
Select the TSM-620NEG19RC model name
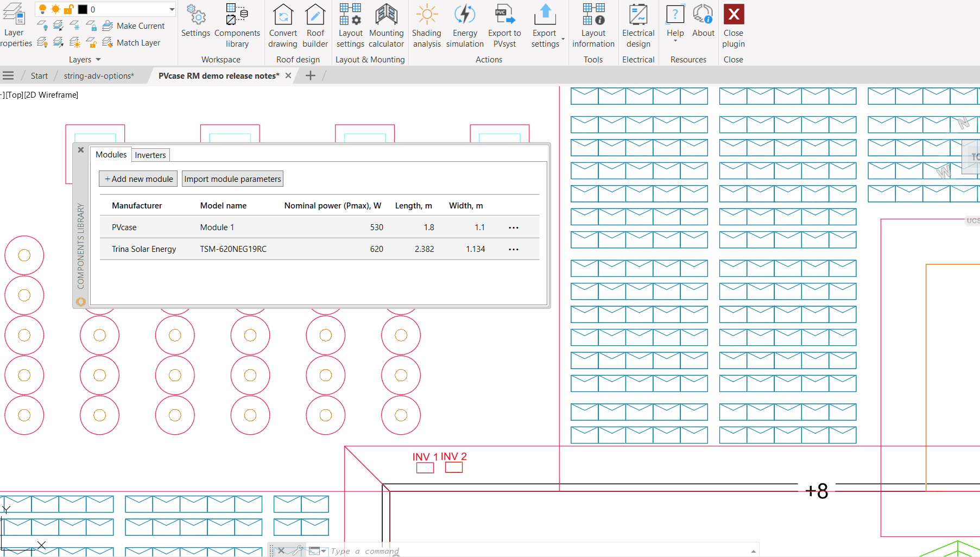point(233,249)
